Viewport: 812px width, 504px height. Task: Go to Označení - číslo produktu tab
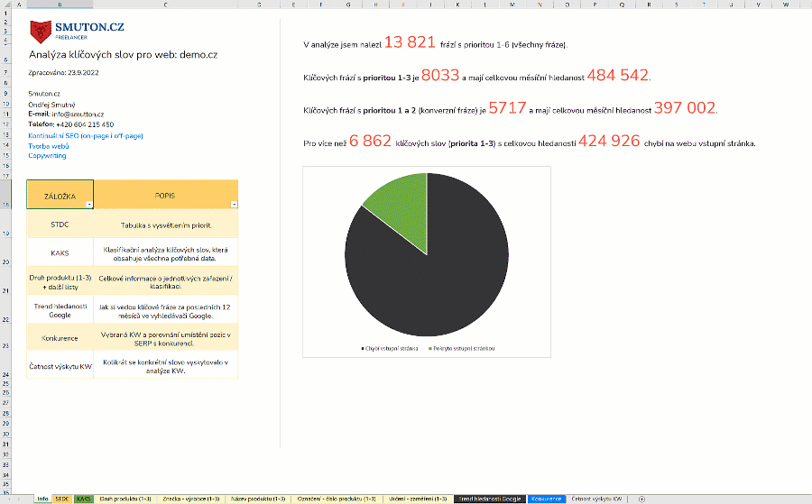point(337,499)
